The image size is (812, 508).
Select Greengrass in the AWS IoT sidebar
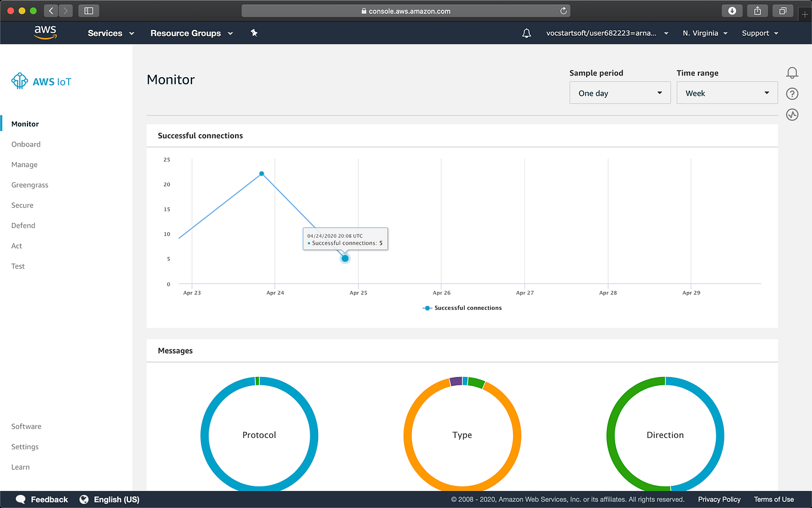(x=29, y=184)
